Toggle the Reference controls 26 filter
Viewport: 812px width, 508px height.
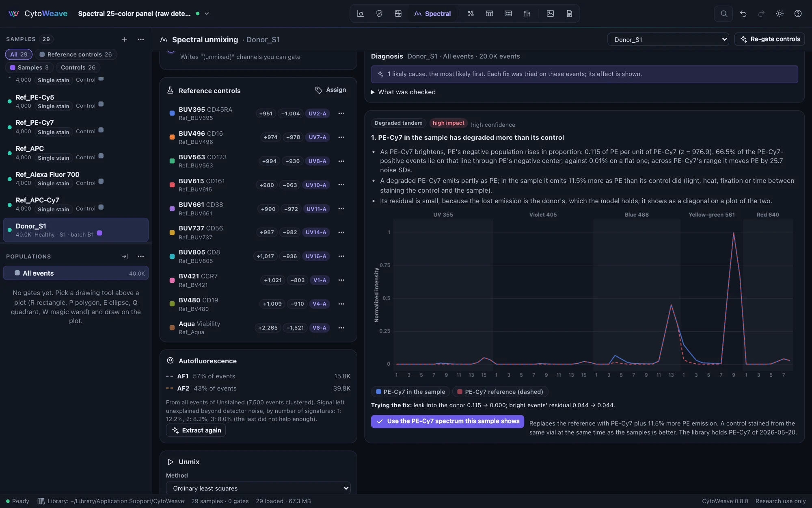coord(76,54)
